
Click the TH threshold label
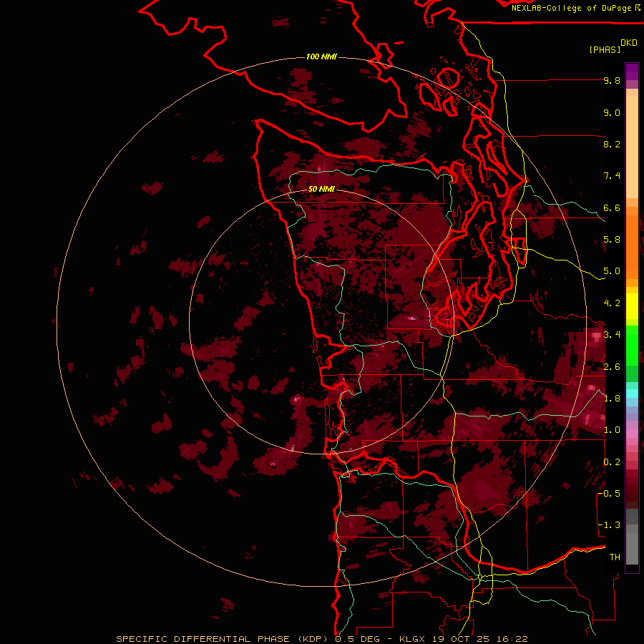click(615, 557)
